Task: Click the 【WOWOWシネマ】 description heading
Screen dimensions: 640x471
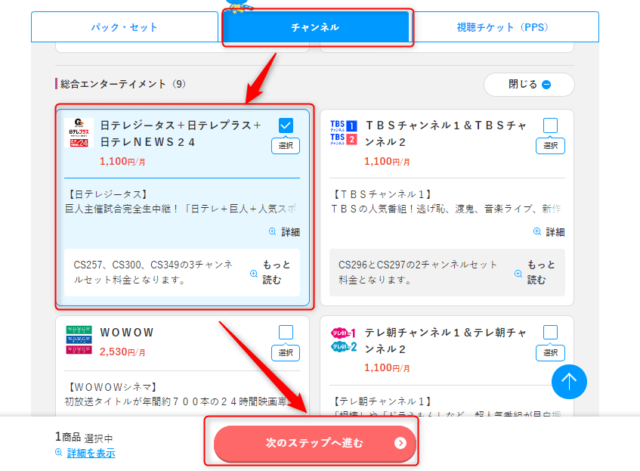Action: [112, 387]
